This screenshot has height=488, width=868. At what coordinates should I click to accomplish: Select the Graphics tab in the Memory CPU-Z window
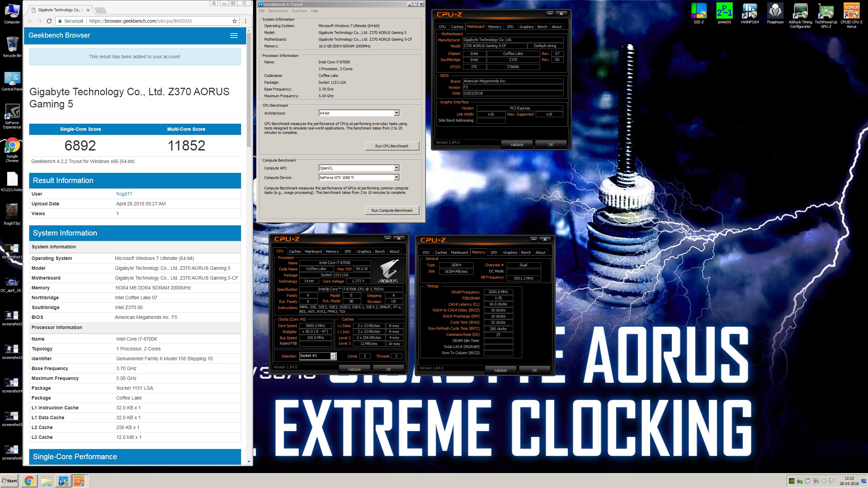point(510,252)
